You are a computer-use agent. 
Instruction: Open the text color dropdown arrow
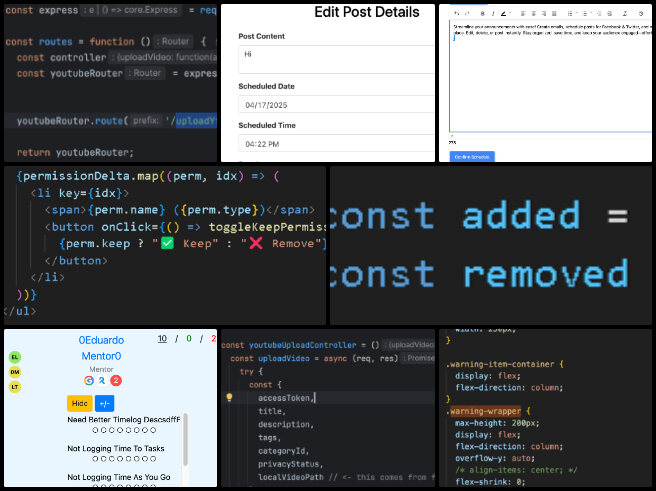click(x=510, y=13)
